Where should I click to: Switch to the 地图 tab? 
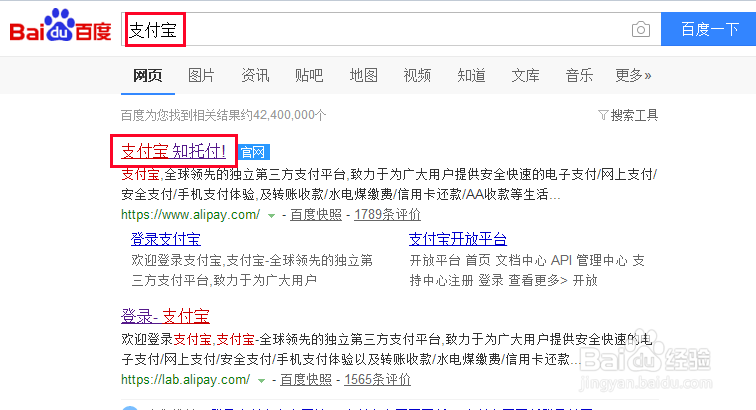[x=363, y=75]
